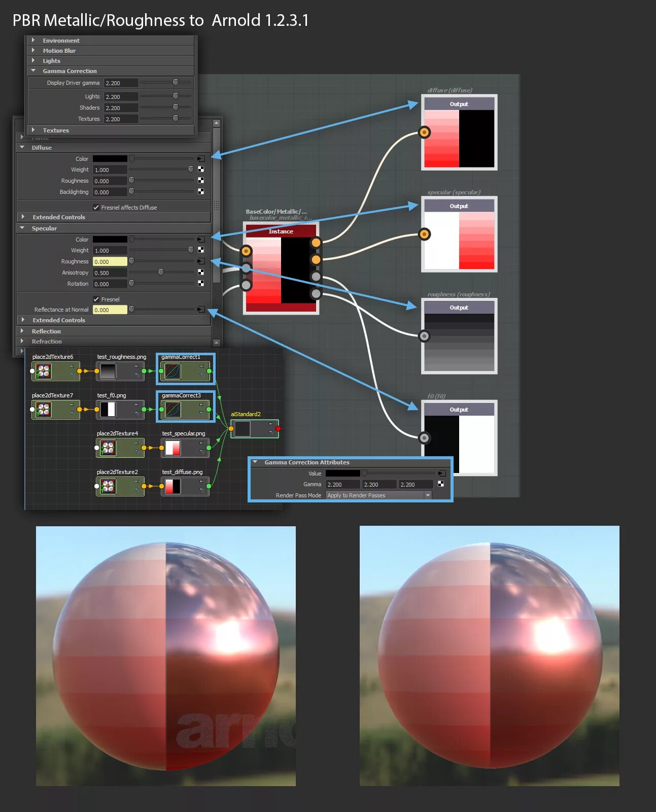Toggle the Fresnel affects Diffuse checkbox

[96, 207]
